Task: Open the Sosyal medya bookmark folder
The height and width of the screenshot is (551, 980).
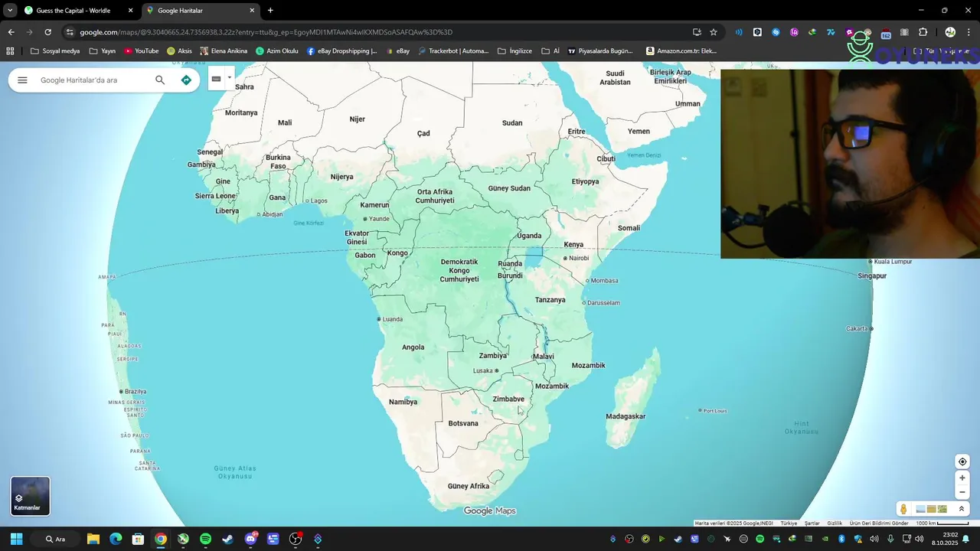Action: [x=55, y=51]
